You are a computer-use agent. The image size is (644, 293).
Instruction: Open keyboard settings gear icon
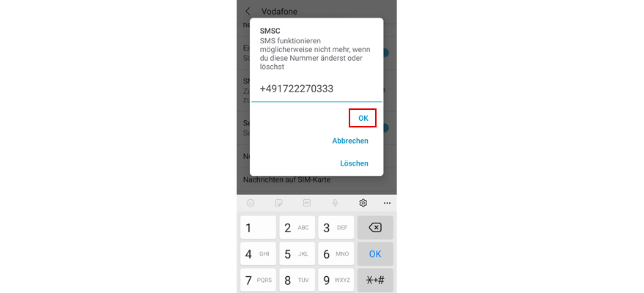[363, 203]
